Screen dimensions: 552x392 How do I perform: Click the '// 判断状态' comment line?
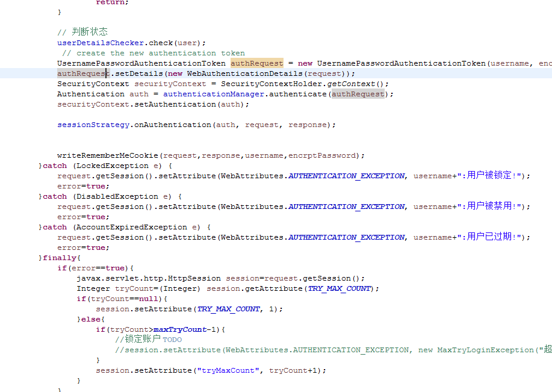point(82,32)
